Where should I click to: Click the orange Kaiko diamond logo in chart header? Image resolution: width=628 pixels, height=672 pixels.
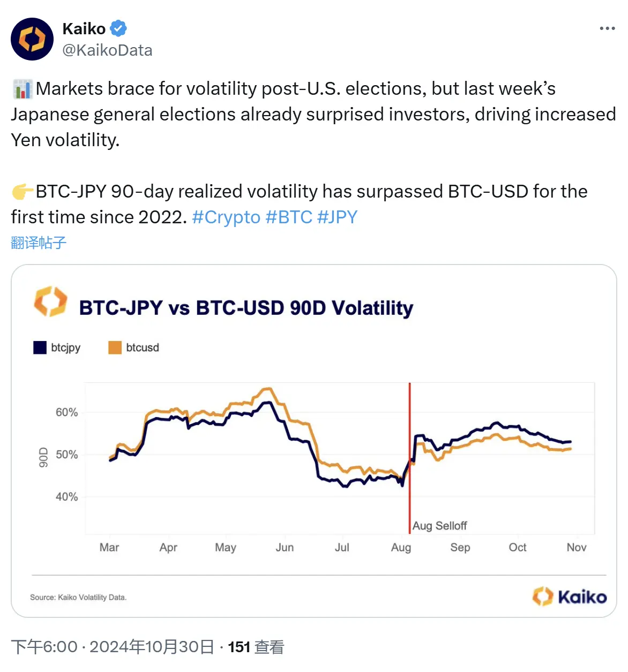click(51, 303)
